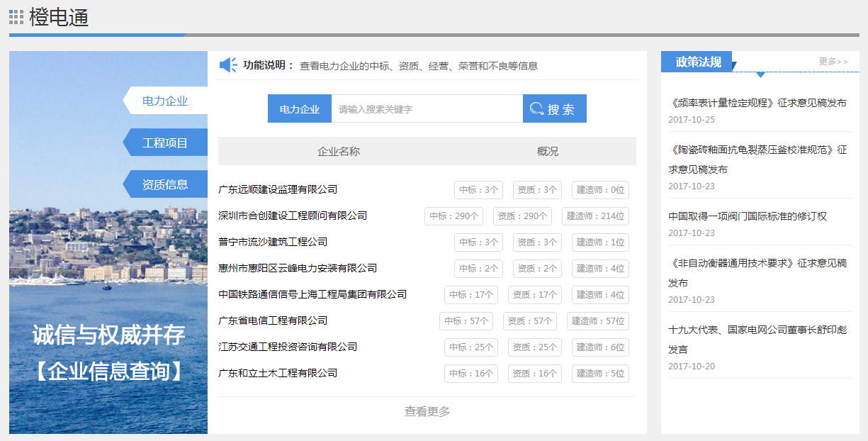Click 建造师：214位 badge
Image resolution: width=868 pixels, height=441 pixels.
(595, 216)
